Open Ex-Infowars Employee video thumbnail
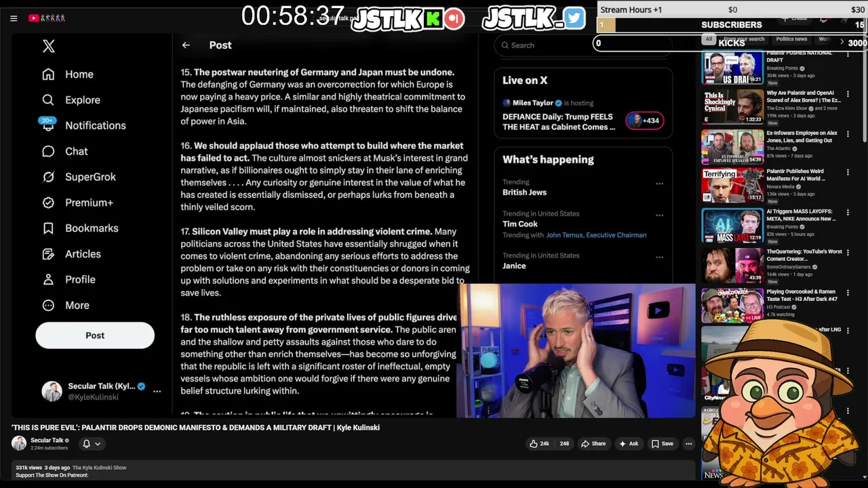Image resolution: width=868 pixels, height=488 pixels. 732,147
